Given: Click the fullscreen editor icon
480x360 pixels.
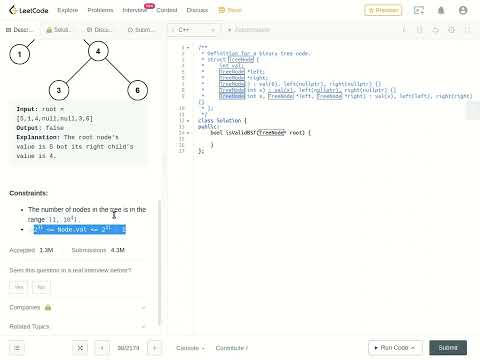Looking at the screenshot, I should pos(467,30).
